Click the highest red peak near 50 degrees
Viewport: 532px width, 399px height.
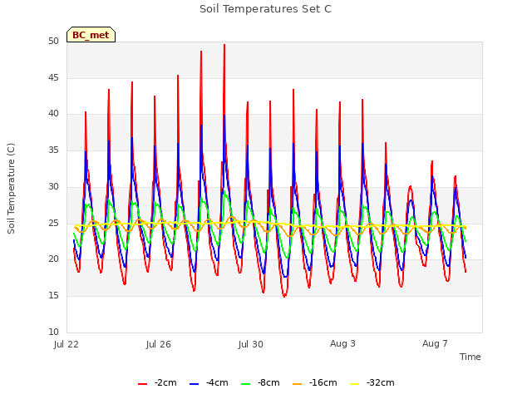coord(224,45)
